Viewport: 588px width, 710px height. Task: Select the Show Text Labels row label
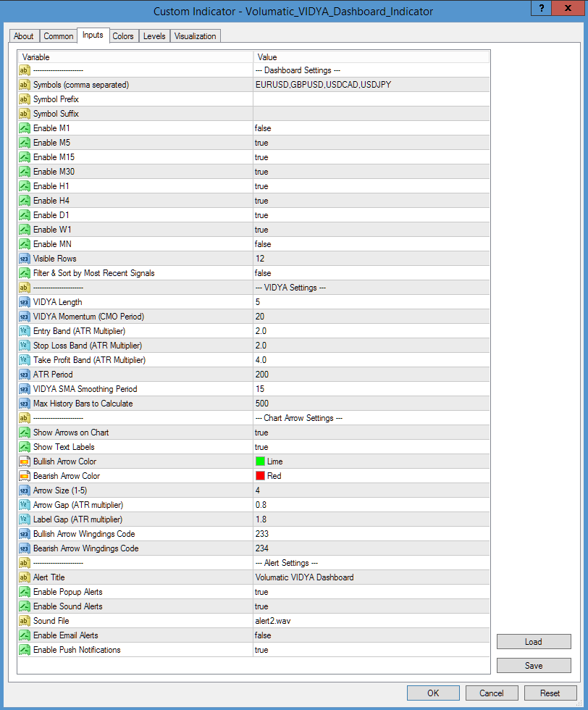[64, 447]
